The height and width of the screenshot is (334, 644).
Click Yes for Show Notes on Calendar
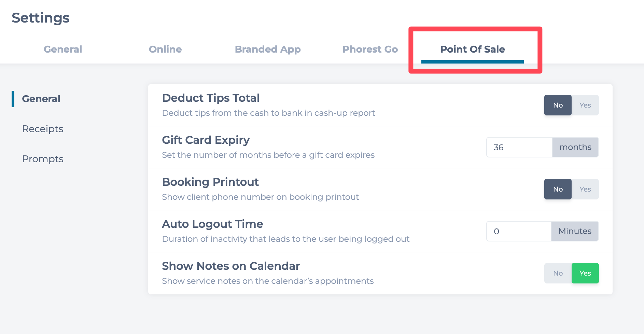585,273
